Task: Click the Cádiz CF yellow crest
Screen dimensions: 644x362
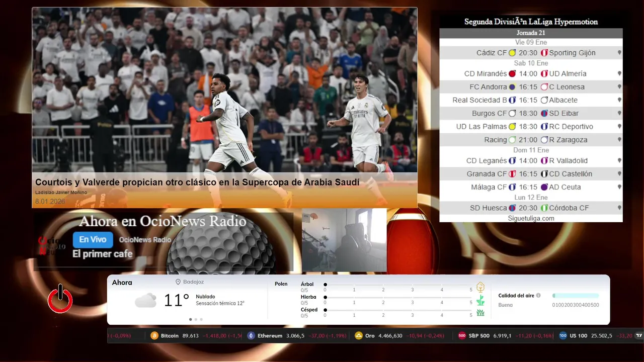Action: (512, 53)
